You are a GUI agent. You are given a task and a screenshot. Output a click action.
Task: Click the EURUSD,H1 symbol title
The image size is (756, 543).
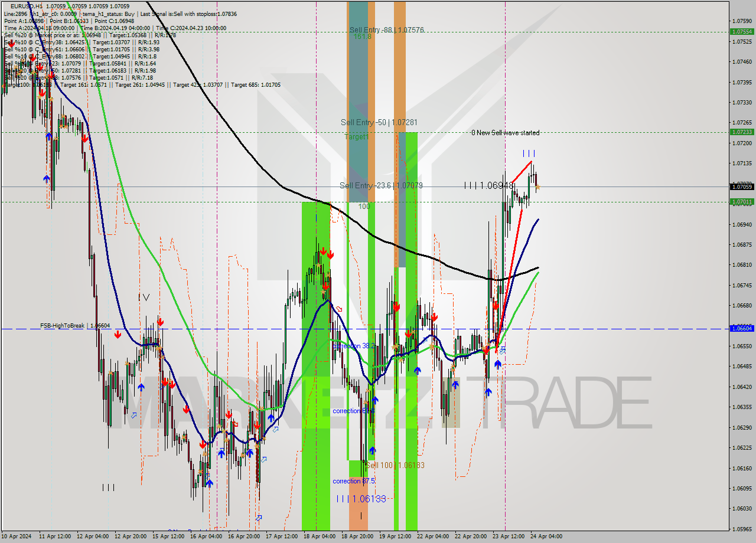tap(27, 6)
